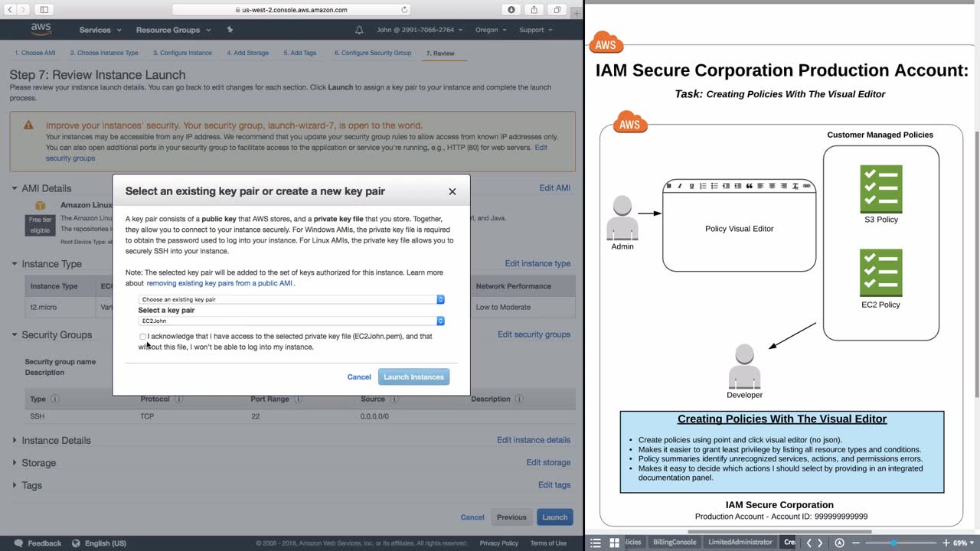The width and height of the screenshot is (980, 551).
Task: Collapse the AMI Details section
Action: pos(15,188)
